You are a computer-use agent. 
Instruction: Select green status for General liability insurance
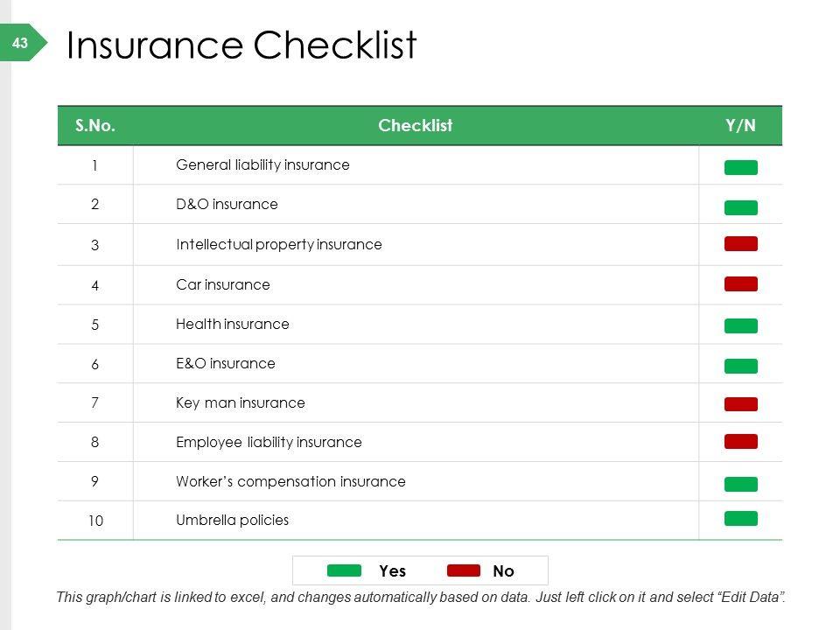click(740, 167)
